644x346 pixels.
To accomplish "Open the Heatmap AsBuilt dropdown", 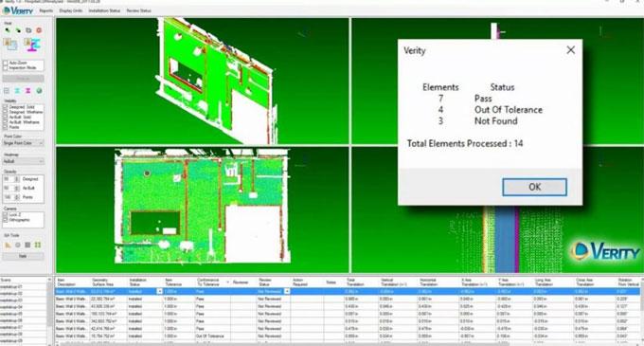I will [23, 161].
